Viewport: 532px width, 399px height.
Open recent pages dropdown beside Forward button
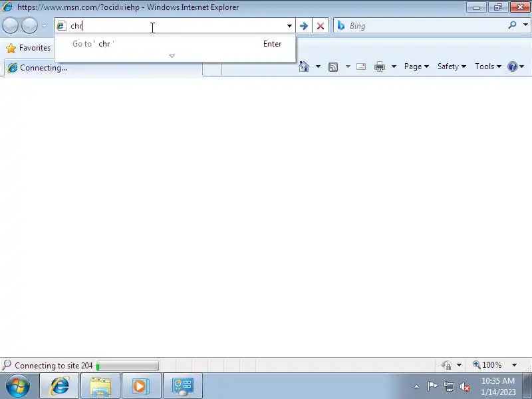click(45, 25)
